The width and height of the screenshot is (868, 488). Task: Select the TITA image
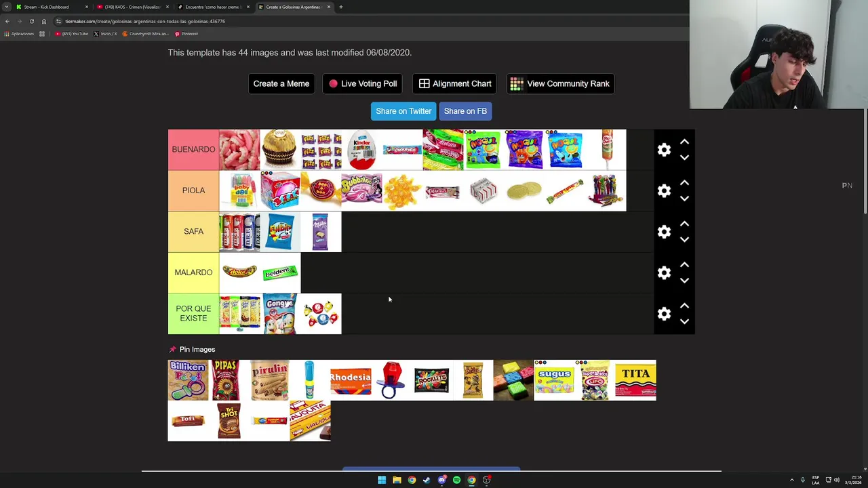635,380
